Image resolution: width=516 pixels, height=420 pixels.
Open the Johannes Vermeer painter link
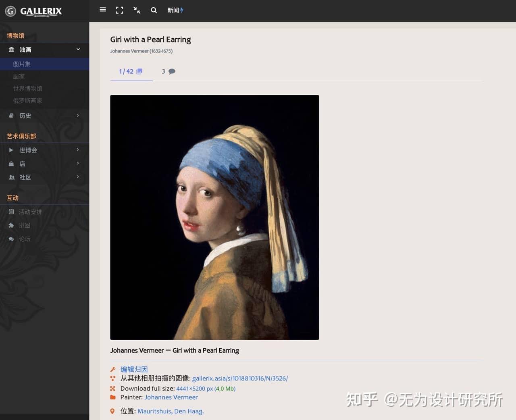pyautogui.click(x=171, y=397)
